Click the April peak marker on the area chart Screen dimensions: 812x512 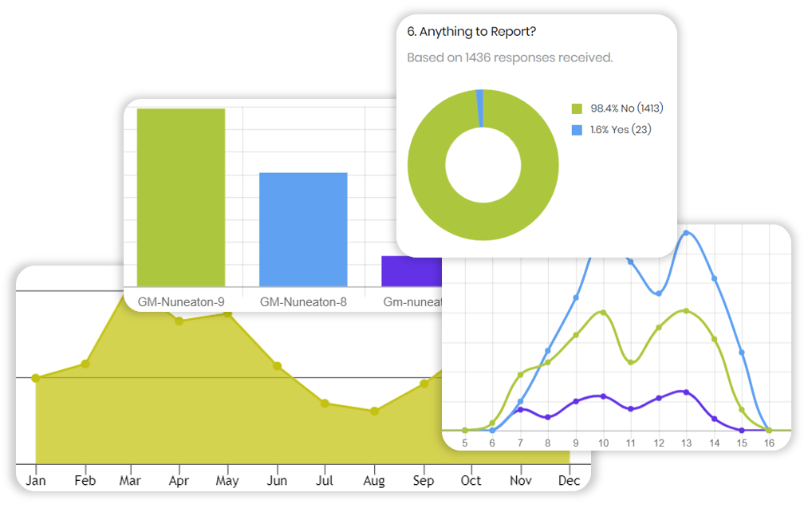pos(179,320)
